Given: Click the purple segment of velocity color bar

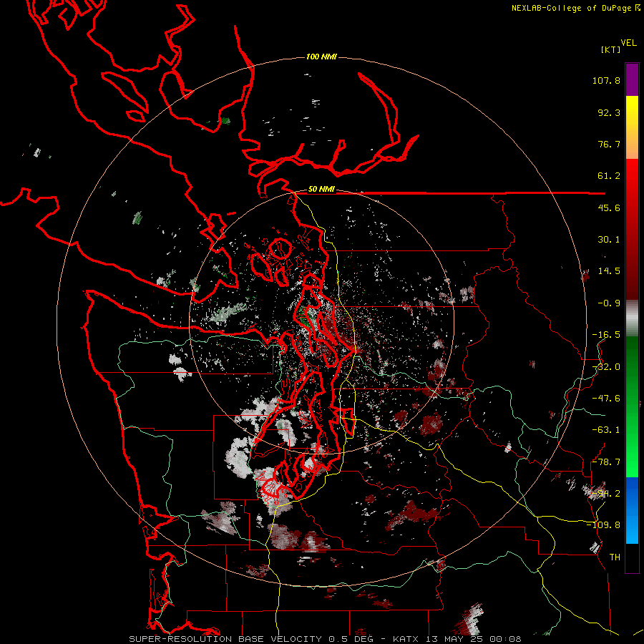Looking at the screenshot, I should [632, 79].
